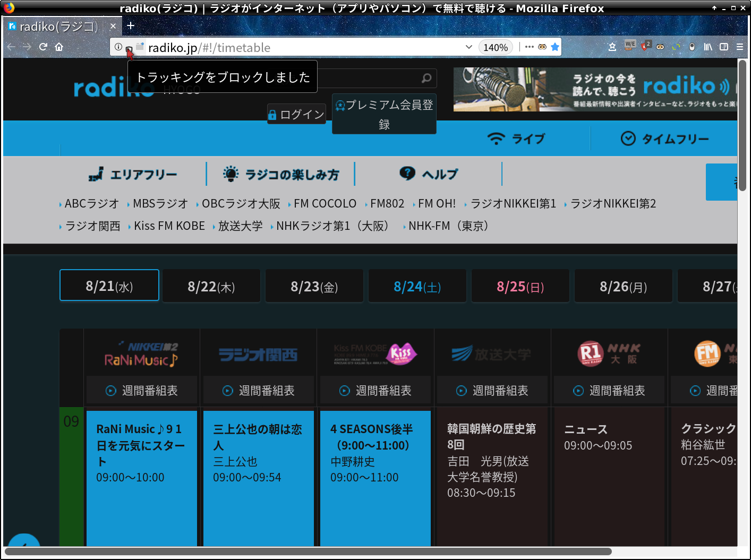Open the エリアフリー menu item

click(133, 174)
